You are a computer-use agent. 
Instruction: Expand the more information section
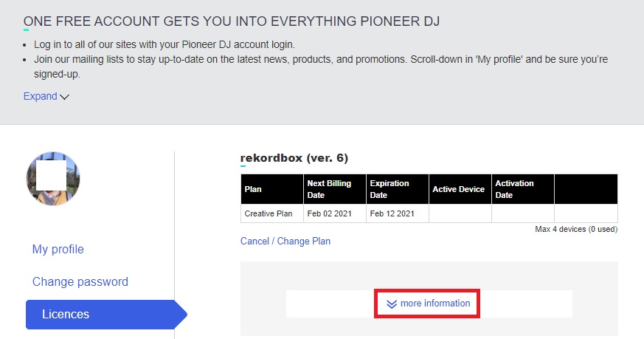pos(427,304)
